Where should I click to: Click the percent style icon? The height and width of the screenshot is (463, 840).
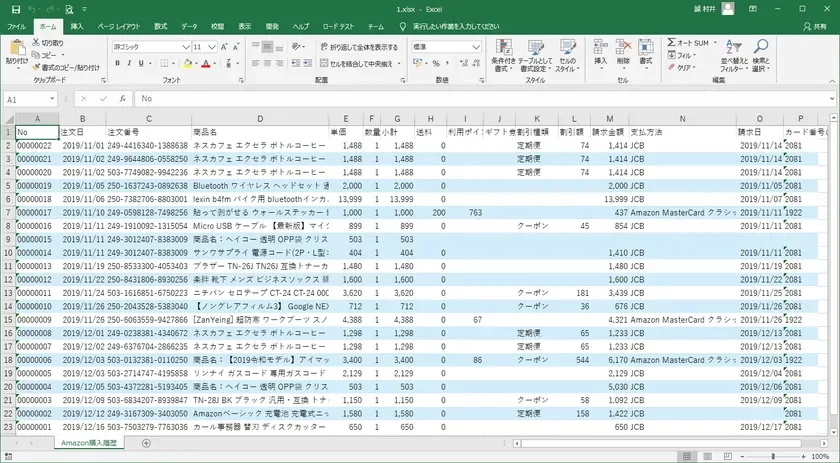pos(436,63)
